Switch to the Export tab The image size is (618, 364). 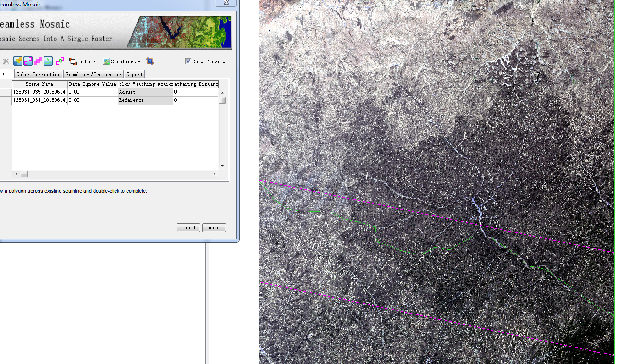click(x=134, y=74)
